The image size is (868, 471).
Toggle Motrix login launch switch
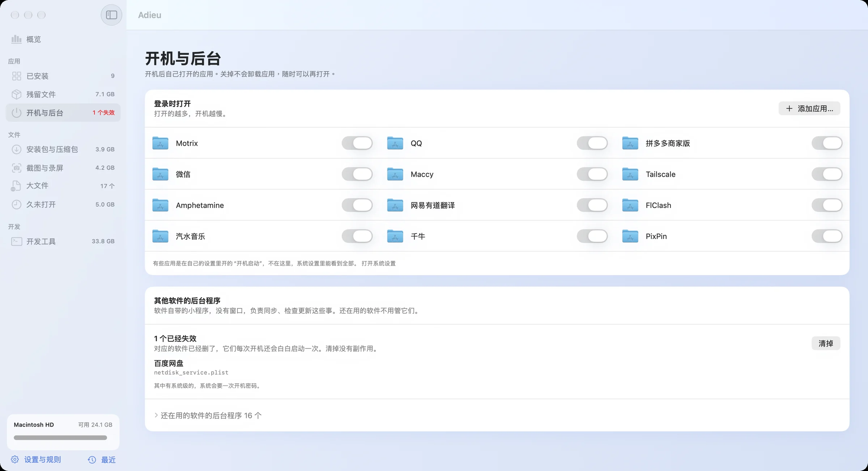(357, 143)
